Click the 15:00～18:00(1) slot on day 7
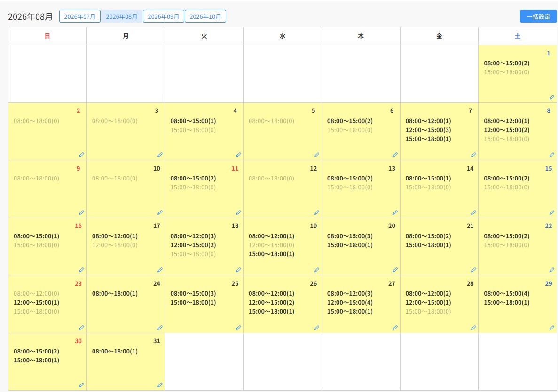This screenshot has height=392, width=558. [x=428, y=139]
